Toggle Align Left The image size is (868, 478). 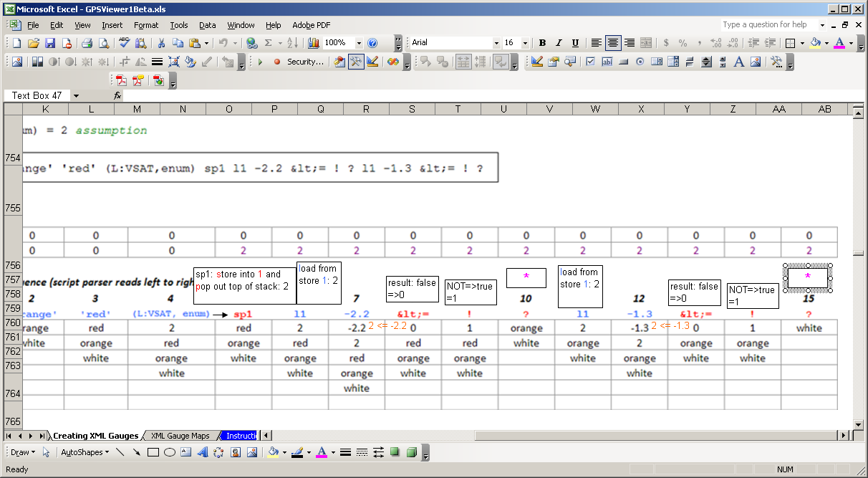point(597,43)
